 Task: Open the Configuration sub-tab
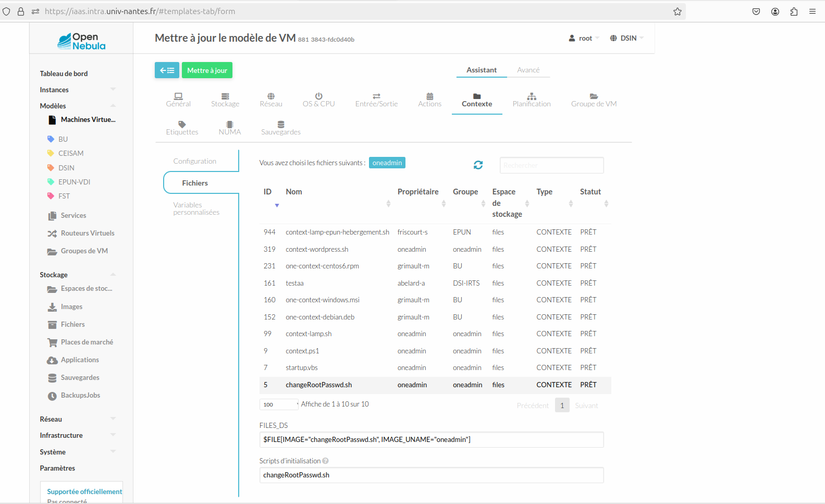pos(195,161)
